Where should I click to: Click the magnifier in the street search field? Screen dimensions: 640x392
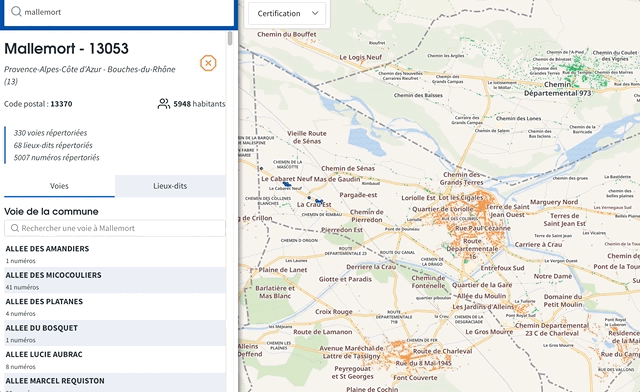(15, 228)
